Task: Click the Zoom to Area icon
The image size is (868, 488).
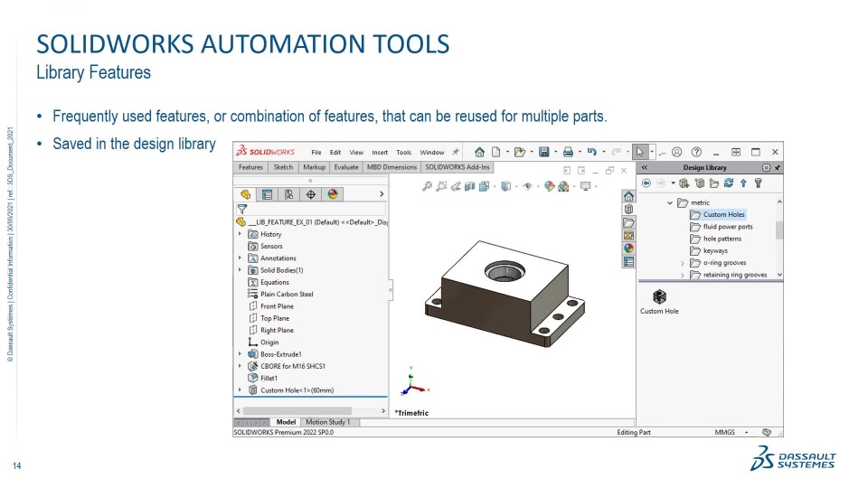Action: point(441,186)
